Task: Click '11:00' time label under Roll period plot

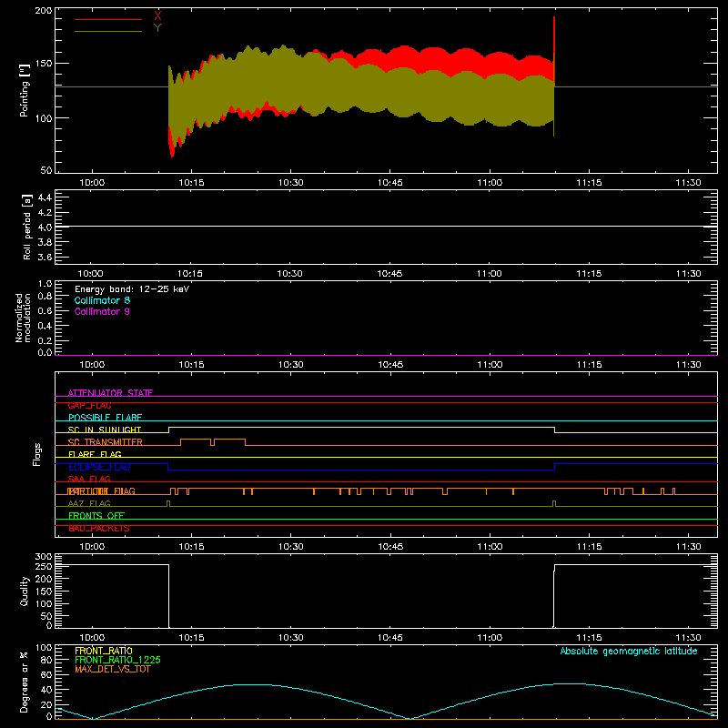Action: [490, 274]
